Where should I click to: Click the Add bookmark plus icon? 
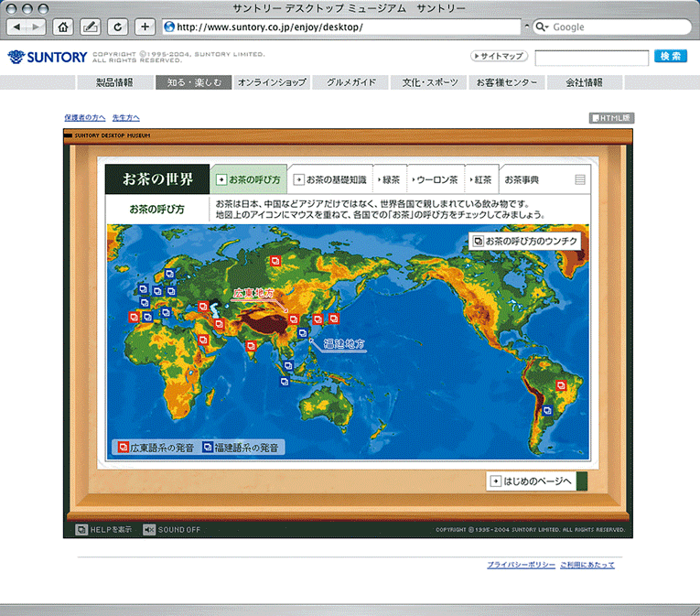click(x=145, y=27)
